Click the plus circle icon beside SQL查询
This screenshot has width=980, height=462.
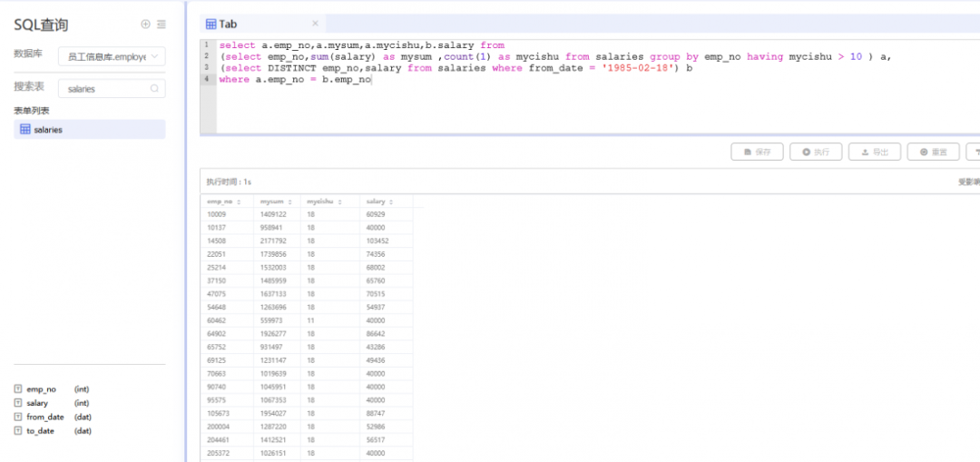pyautogui.click(x=145, y=25)
